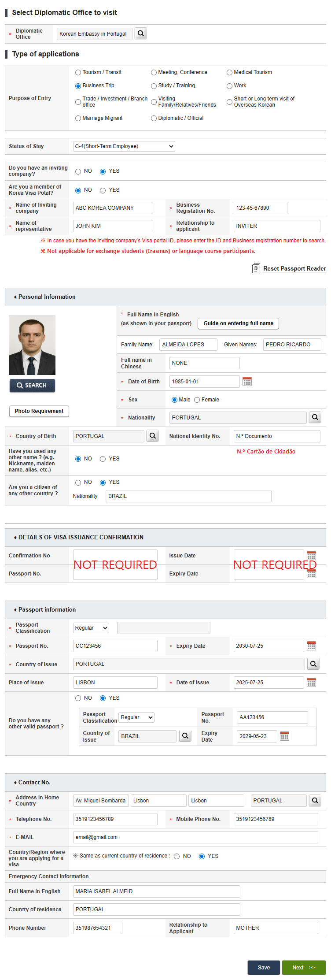Viewport: 331px width, 980px height.
Task: Click search icon next to Diplomatic Office
Action: (140, 33)
